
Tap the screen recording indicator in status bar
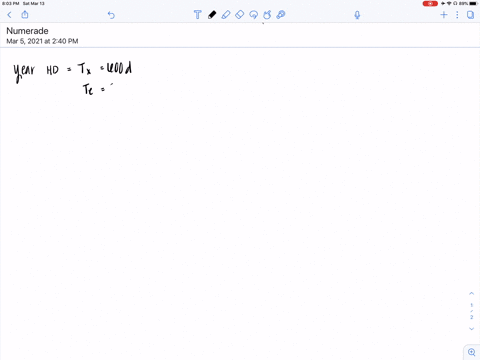pos(430,4)
